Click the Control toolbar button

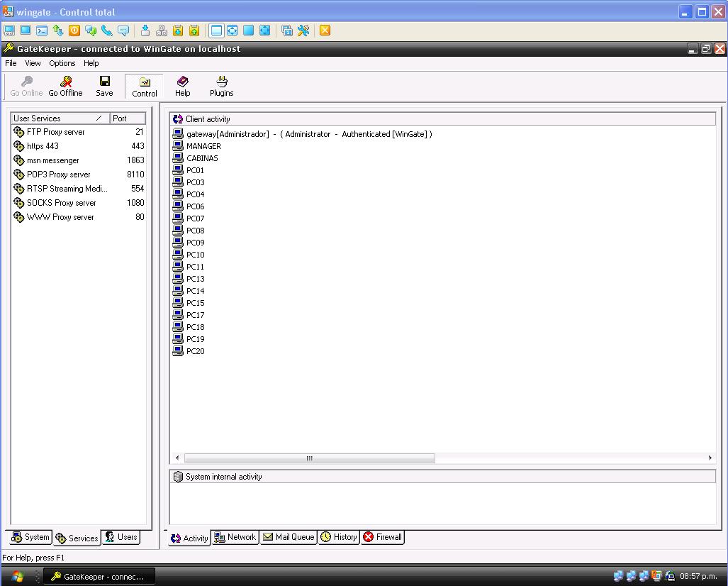145,87
